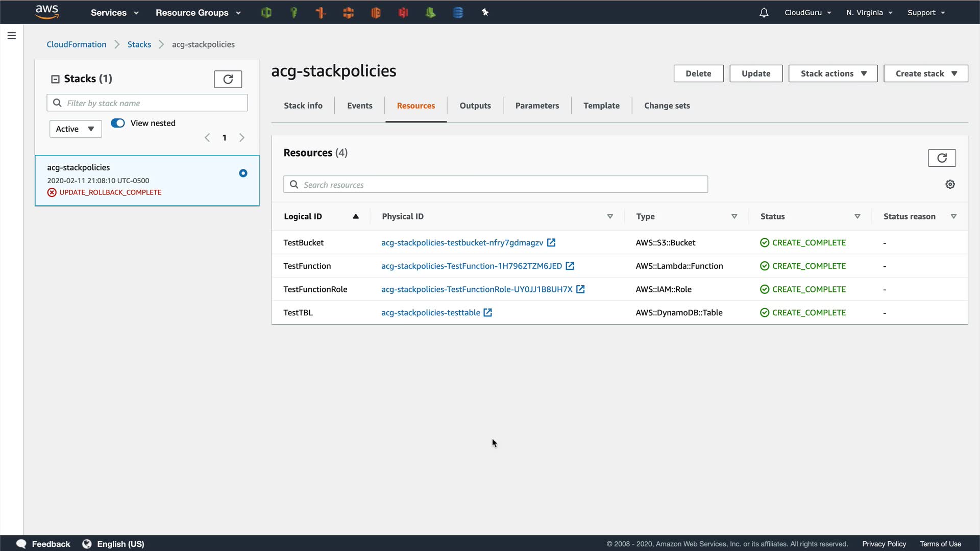The width and height of the screenshot is (980, 551).
Task: Click the pin shortcut icon in navbar
Action: [485, 12]
